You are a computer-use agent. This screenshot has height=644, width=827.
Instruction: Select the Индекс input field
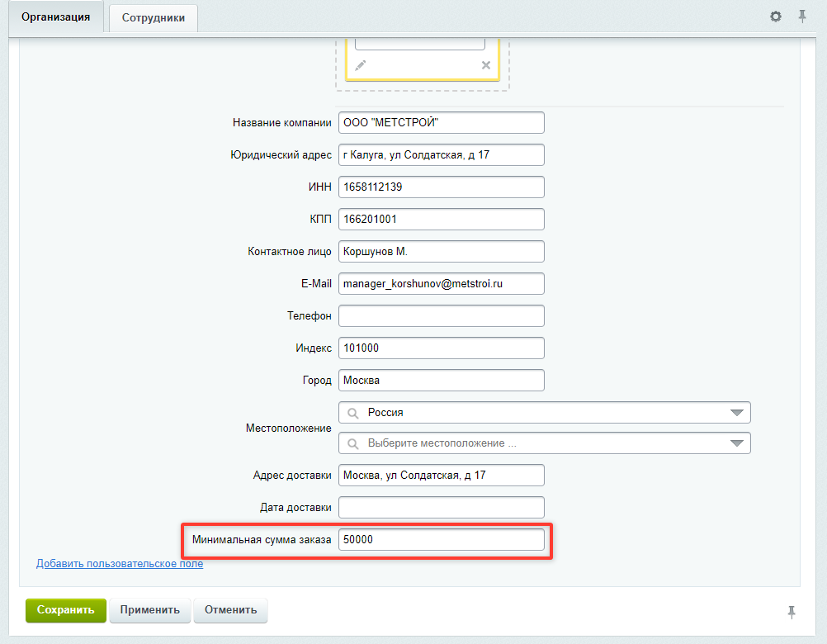pyautogui.click(x=442, y=348)
